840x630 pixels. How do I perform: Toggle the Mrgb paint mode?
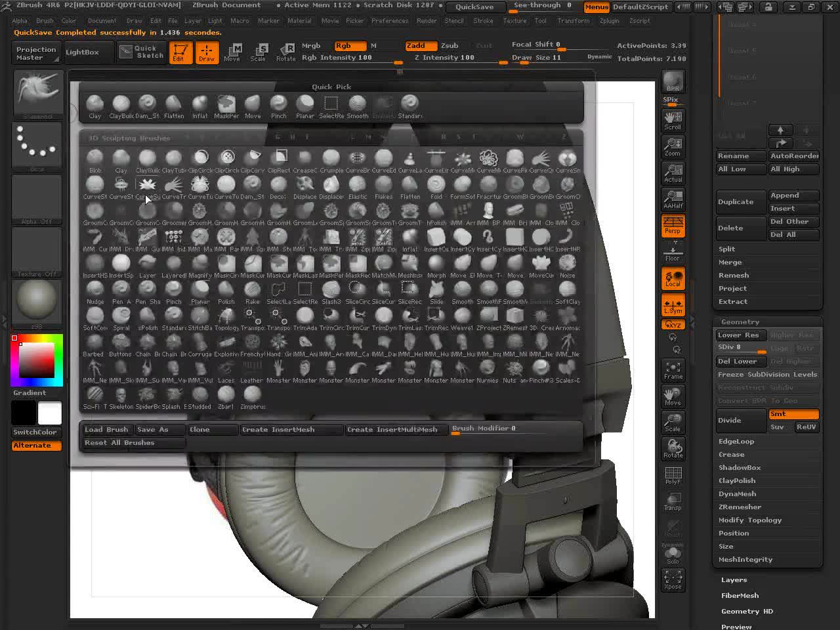[311, 46]
